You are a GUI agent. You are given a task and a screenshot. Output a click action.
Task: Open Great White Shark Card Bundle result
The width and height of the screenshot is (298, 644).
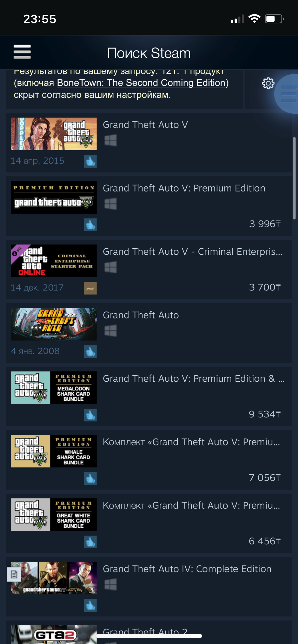coord(149,523)
